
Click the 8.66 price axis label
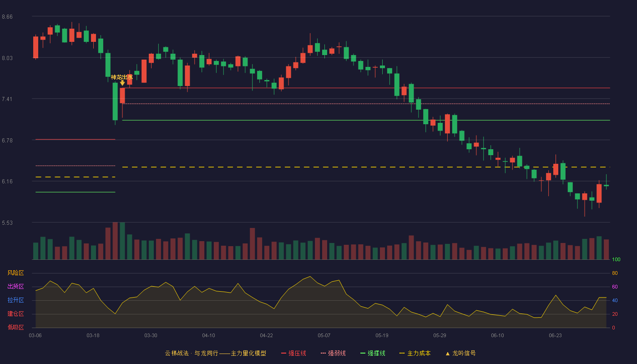7,17
